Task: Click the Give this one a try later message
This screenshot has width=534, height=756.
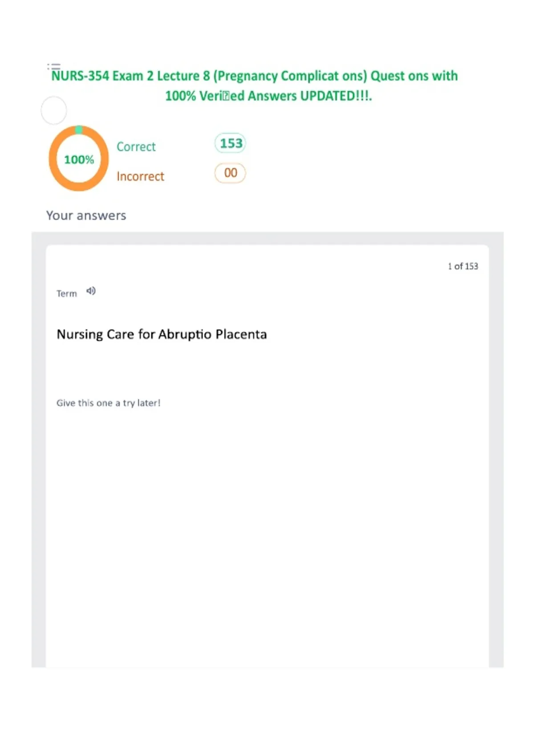Action: coord(108,403)
